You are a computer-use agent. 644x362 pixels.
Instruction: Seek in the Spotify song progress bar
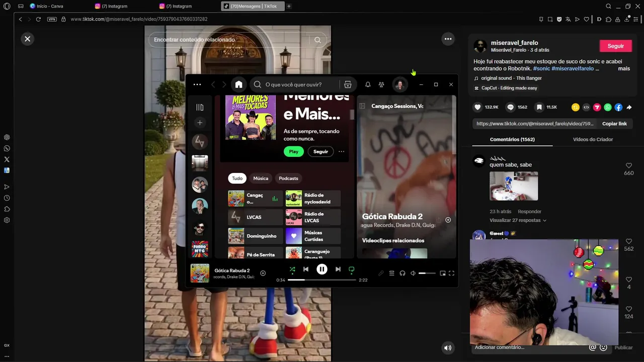pos(322,280)
